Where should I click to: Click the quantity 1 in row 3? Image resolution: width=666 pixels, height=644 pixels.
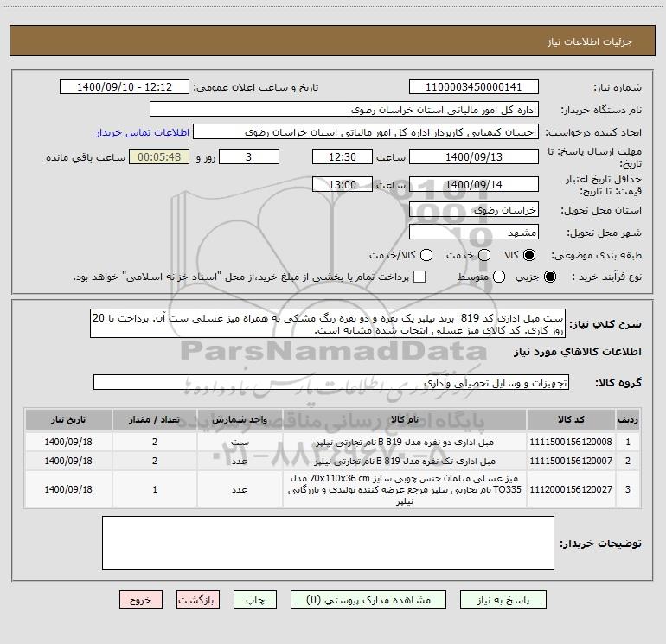tap(155, 489)
